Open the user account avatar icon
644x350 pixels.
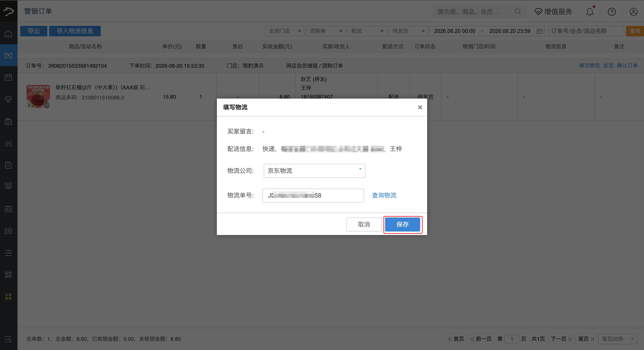[x=633, y=12]
